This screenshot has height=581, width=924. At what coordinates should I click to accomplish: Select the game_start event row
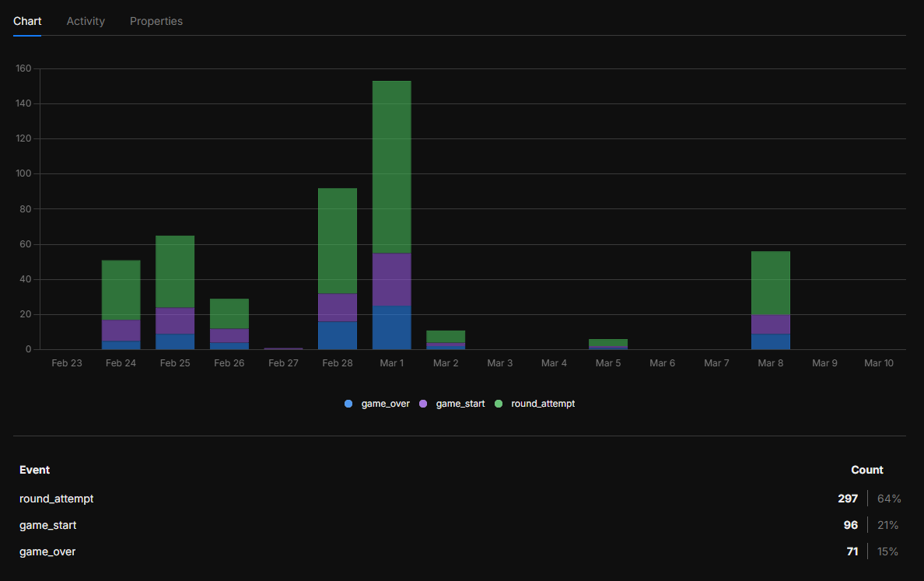[x=48, y=525]
